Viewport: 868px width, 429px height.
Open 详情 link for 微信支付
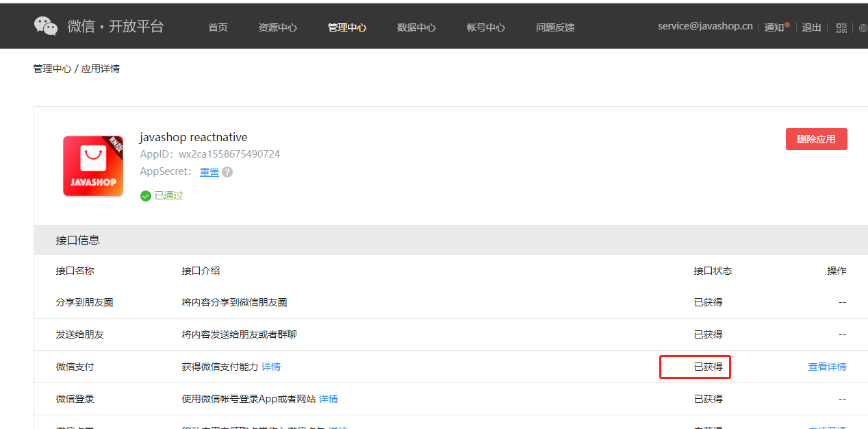271,367
